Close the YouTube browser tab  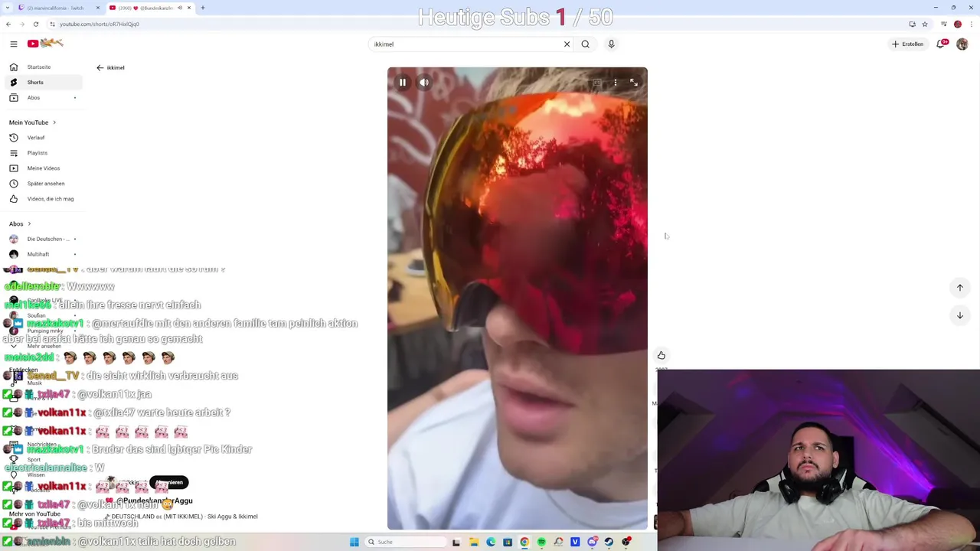pyautogui.click(x=189, y=8)
